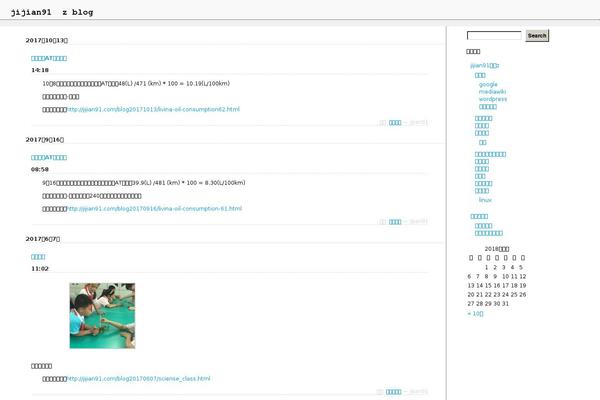The image size is (600, 400).
Task: Click the Search button
Action: tap(537, 36)
